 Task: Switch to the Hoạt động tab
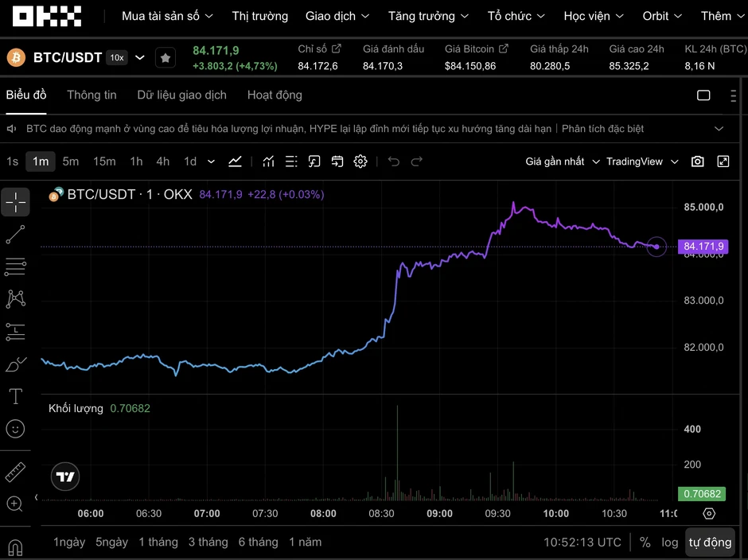click(275, 95)
